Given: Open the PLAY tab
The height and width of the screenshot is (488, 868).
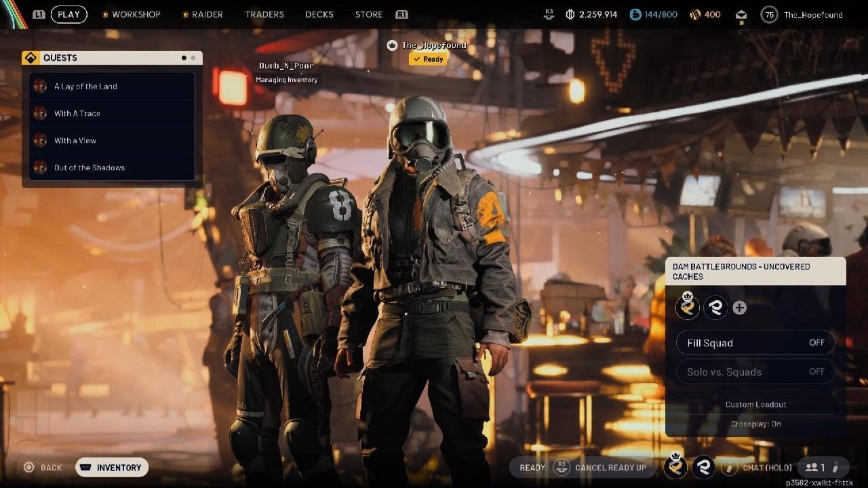Looking at the screenshot, I should 68,14.
